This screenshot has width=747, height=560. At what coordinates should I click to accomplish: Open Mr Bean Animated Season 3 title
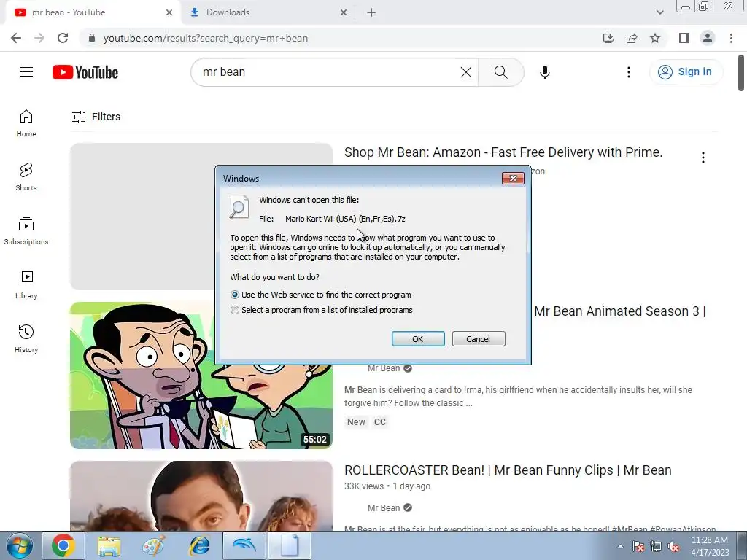point(619,311)
